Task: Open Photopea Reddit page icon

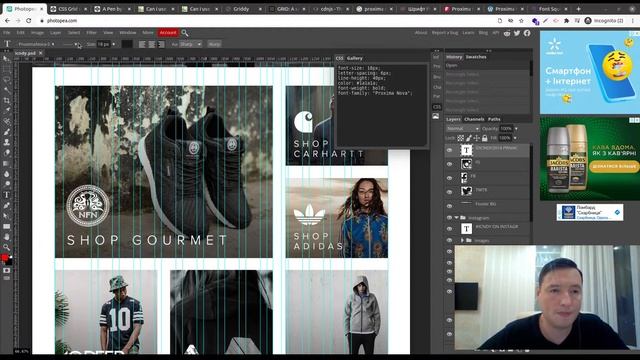Action: tap(507, 33)
